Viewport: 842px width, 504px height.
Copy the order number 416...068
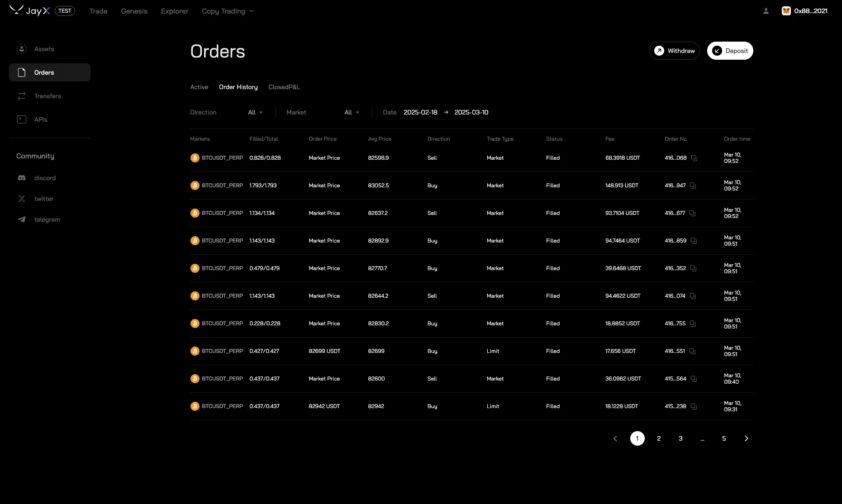[x=693, y=158]
